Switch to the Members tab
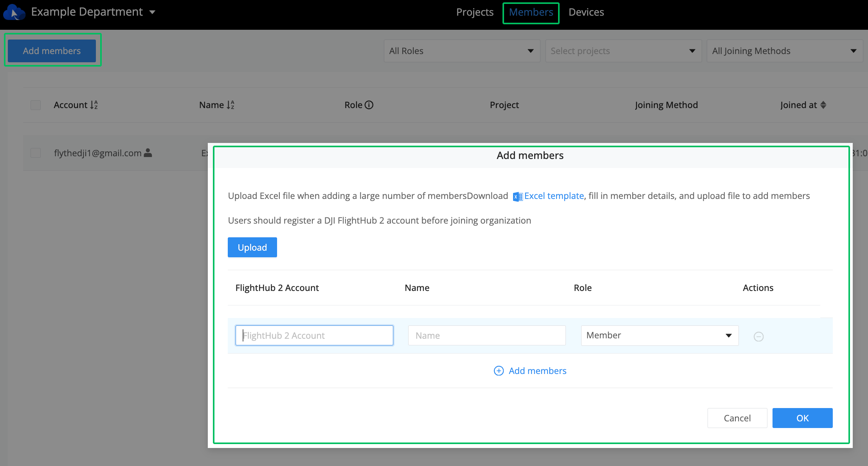This screenshot has width=868, height=466. coord(531,12)
